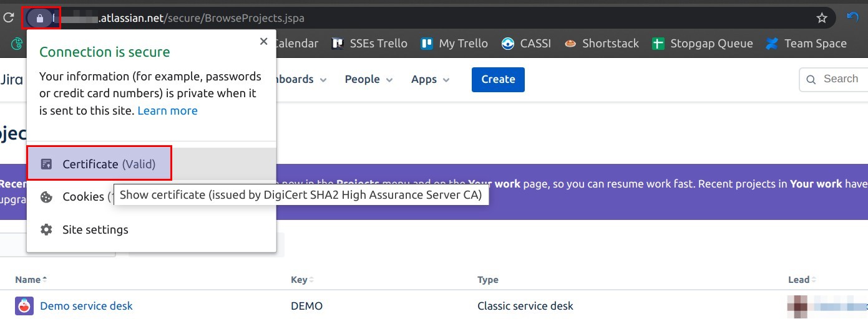
Task: Click the Demo service desk project avatar
Action: (24, 306)
